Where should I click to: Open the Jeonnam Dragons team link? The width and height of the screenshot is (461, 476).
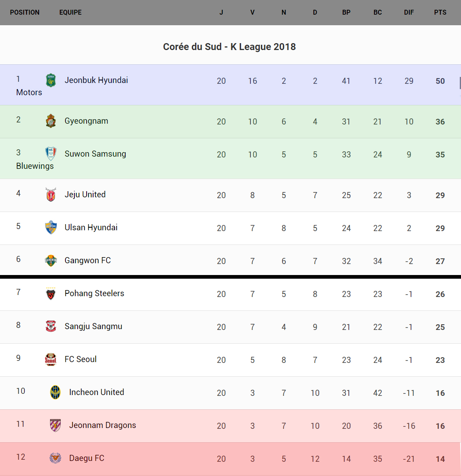coord(102,425)
